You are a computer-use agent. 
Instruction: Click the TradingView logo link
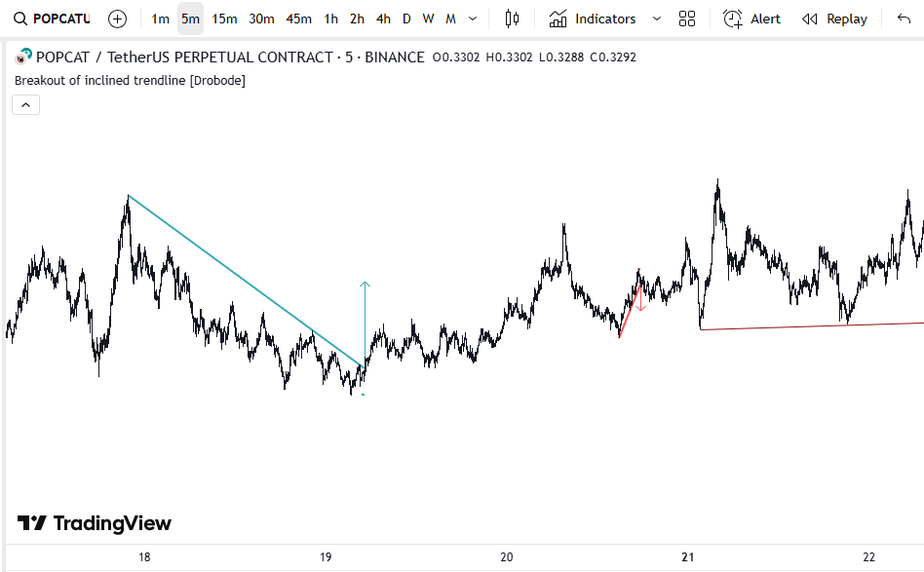[x=95, y=523]
